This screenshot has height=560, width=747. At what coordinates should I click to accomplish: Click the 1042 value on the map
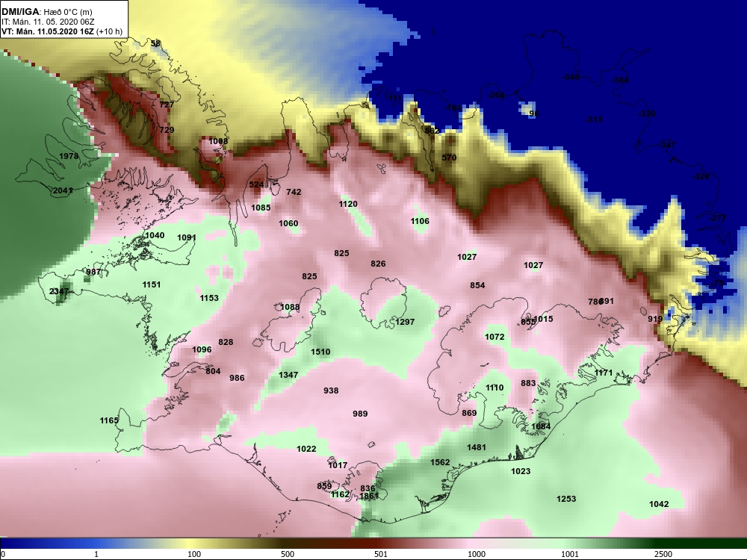point(659,504)
